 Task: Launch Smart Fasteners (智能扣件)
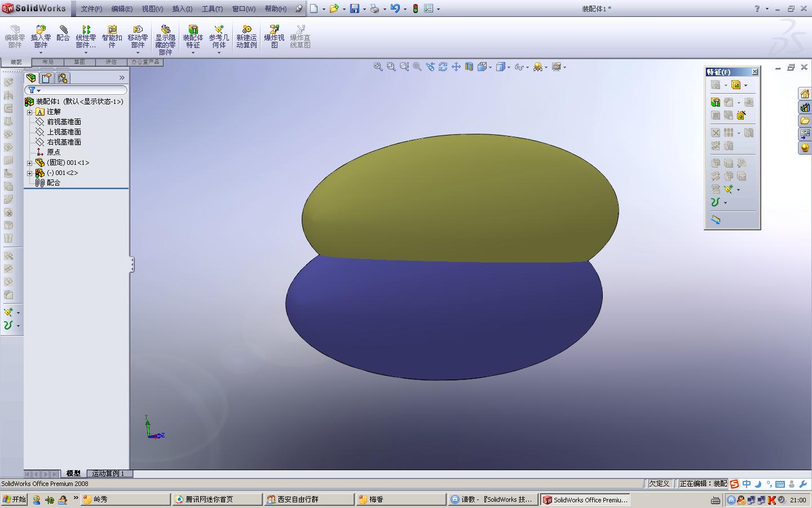pyautogui.click(x=112, y=37)
